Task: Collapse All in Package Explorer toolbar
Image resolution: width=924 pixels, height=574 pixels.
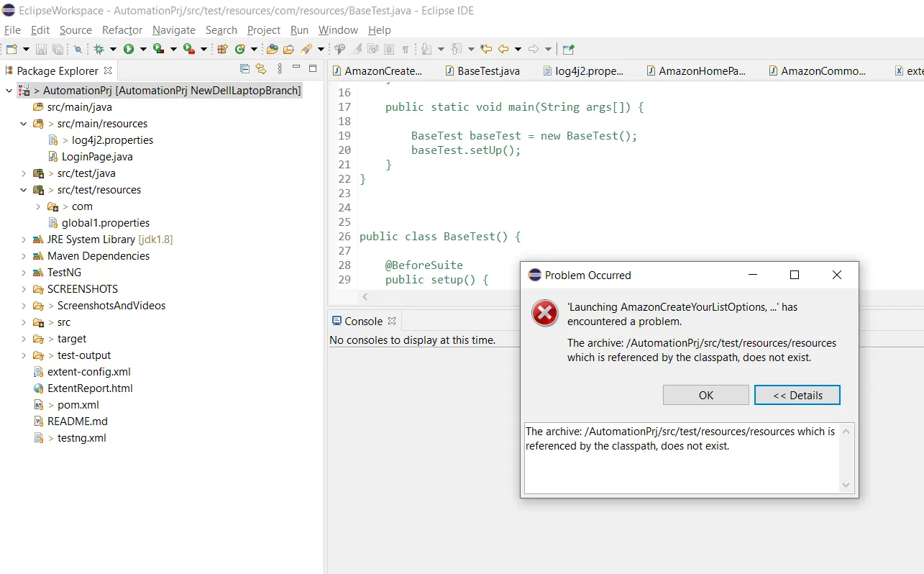Action: click(245, 69)
